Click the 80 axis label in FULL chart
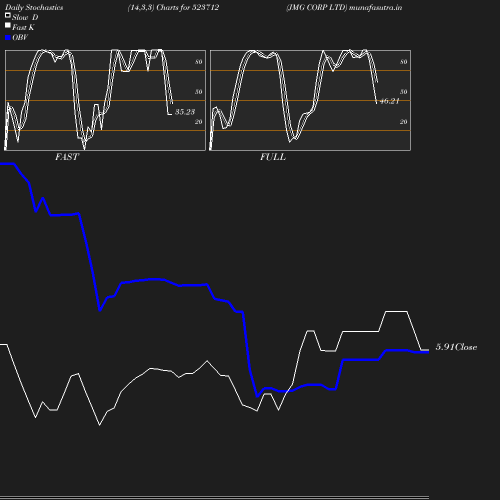The height and width of the screenshot is (500, 500). point(404,62)
